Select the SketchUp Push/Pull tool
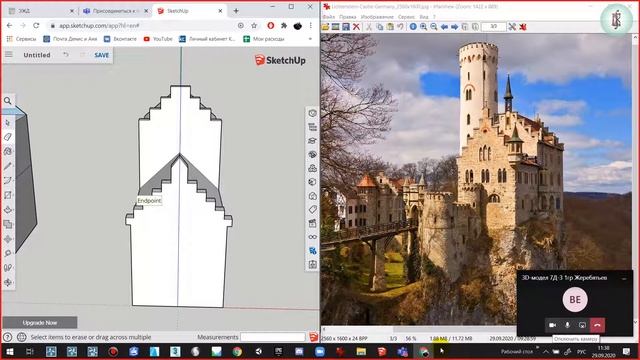The height and width of the screenshot is (360, 640). [x=8, y=210]
